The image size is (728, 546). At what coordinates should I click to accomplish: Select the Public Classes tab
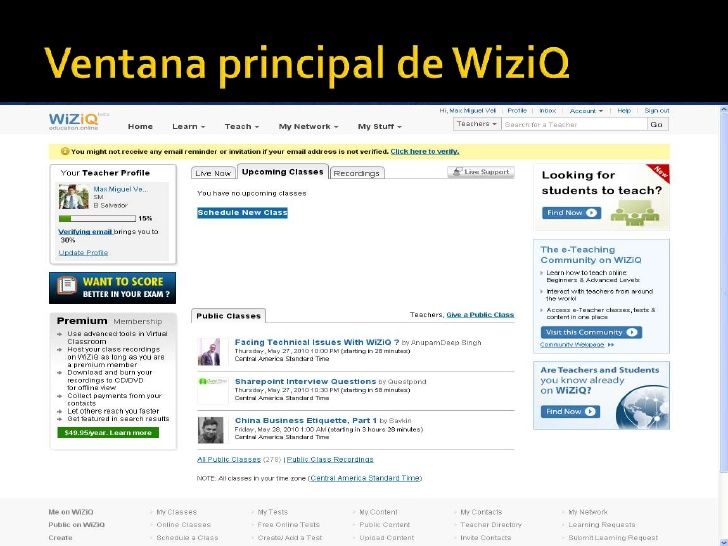point(228,316)
